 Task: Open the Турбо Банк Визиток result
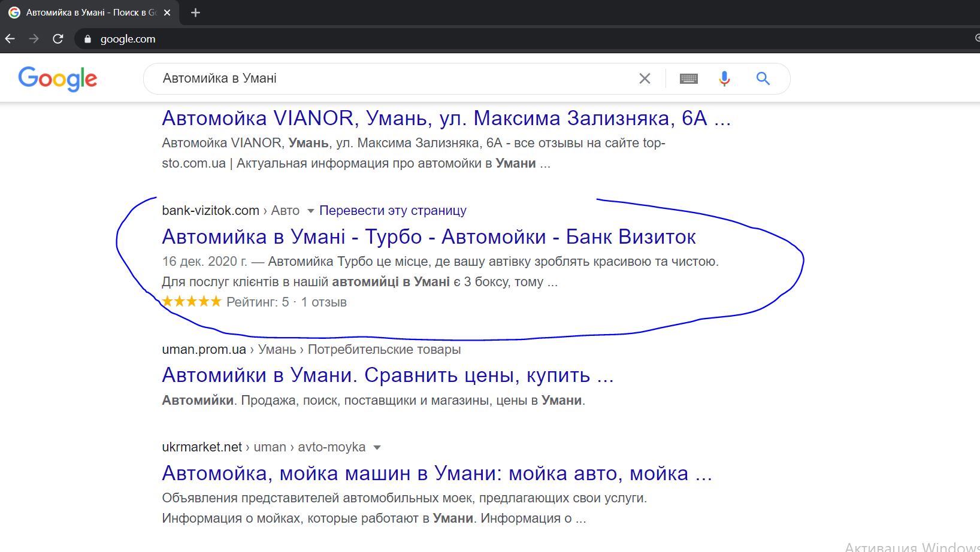pos(428,237)
